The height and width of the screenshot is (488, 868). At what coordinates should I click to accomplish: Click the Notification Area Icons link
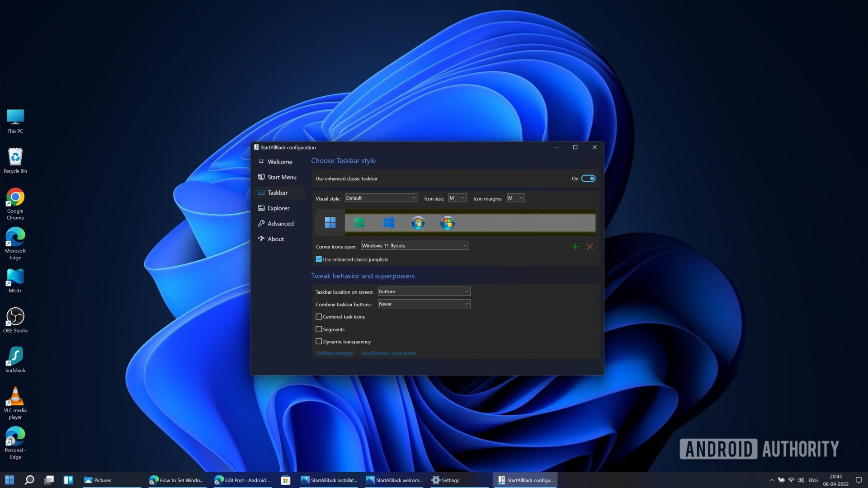coord(389,354)
